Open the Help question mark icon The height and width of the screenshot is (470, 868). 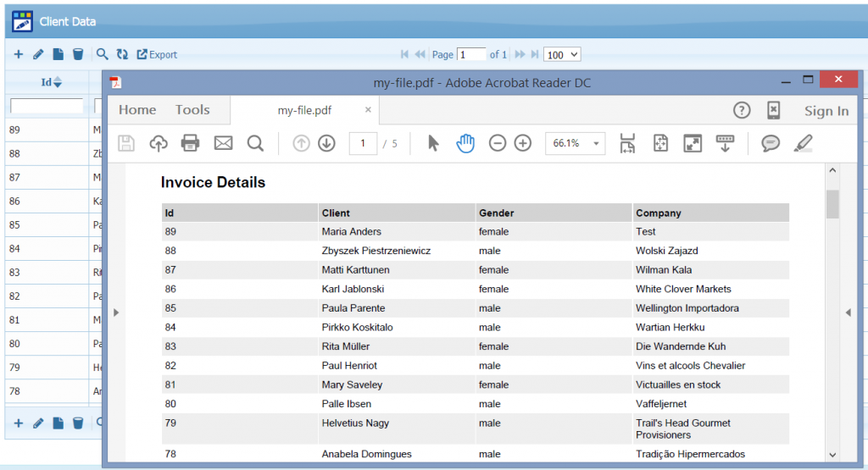tap(742, 110)
